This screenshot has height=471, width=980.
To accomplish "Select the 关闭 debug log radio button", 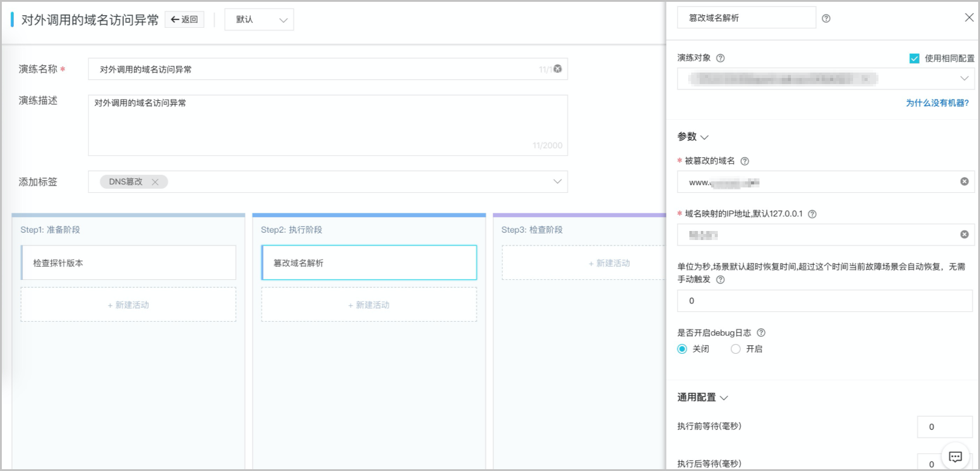I will (682, 349).
